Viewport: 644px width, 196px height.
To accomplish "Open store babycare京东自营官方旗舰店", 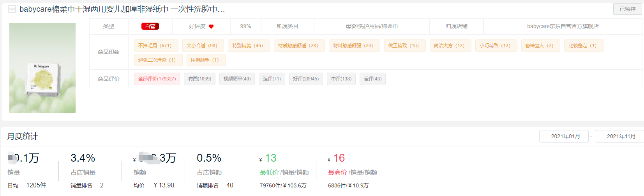I will (563, 26).
